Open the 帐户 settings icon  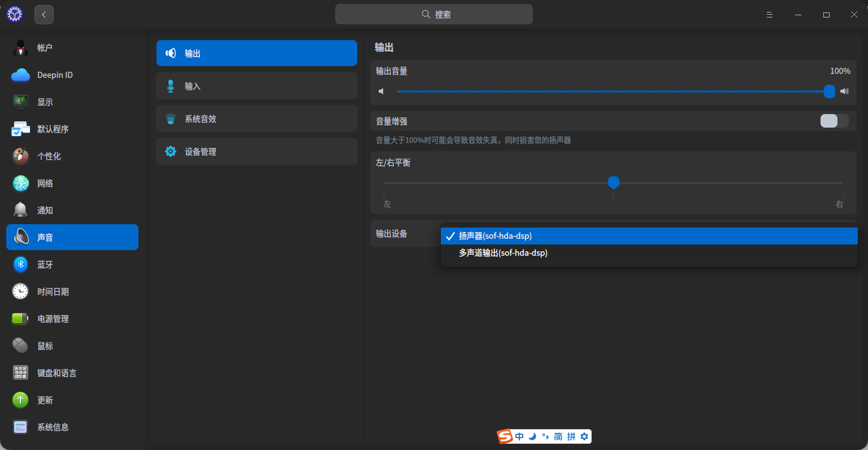click(x=21, y=48)
